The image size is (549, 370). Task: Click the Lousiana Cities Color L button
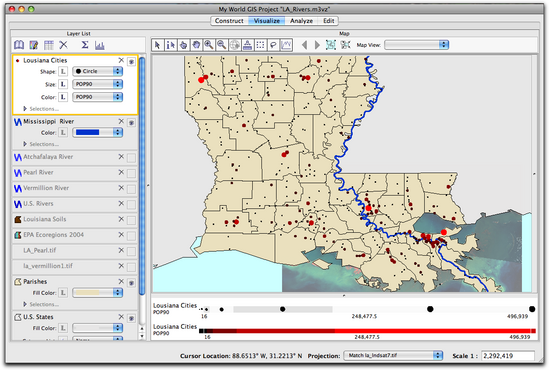point(63,97)
